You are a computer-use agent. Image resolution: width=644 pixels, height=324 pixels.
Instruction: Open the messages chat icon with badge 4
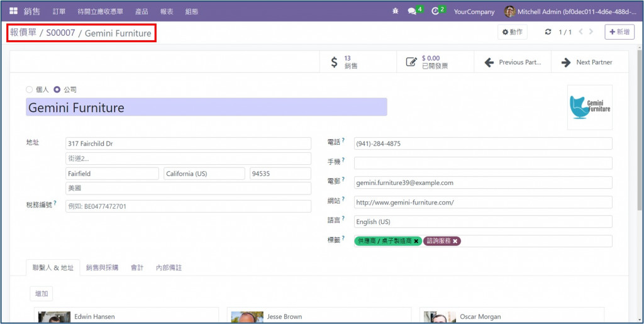pos(412,11)
